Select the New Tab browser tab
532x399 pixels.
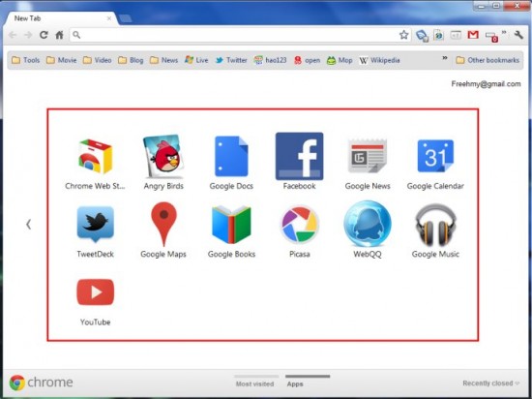(61, 18)
